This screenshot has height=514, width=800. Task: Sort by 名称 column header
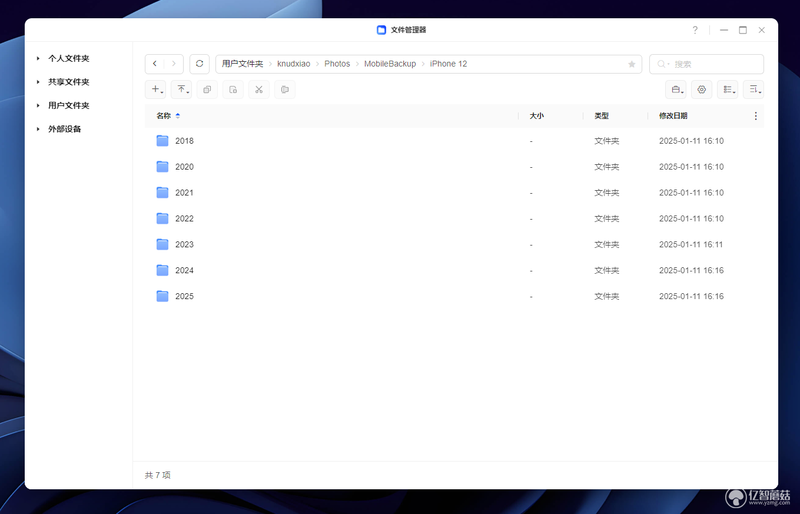point(164,116)
